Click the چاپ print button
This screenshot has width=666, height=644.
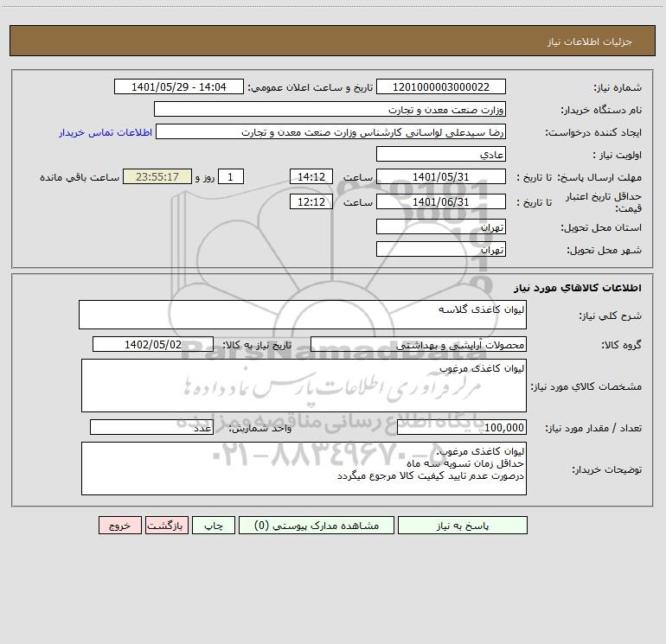tap(214, 525)
